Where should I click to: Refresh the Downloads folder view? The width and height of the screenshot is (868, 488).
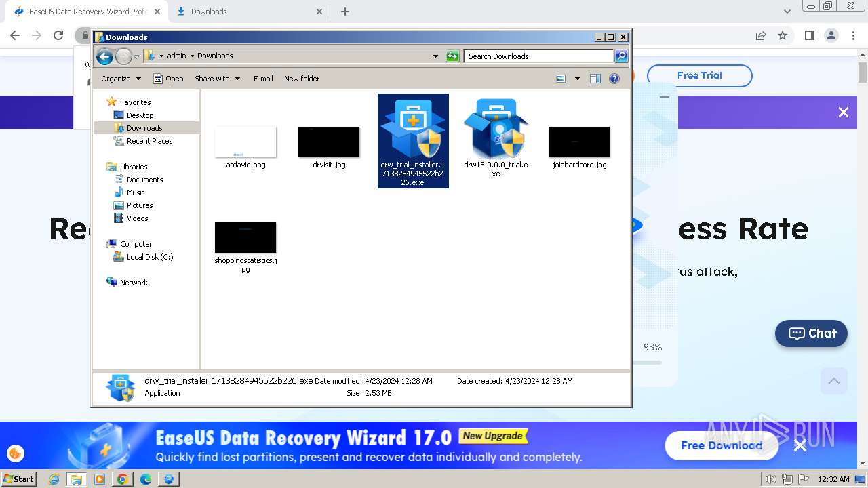click(x=452, y=56)
